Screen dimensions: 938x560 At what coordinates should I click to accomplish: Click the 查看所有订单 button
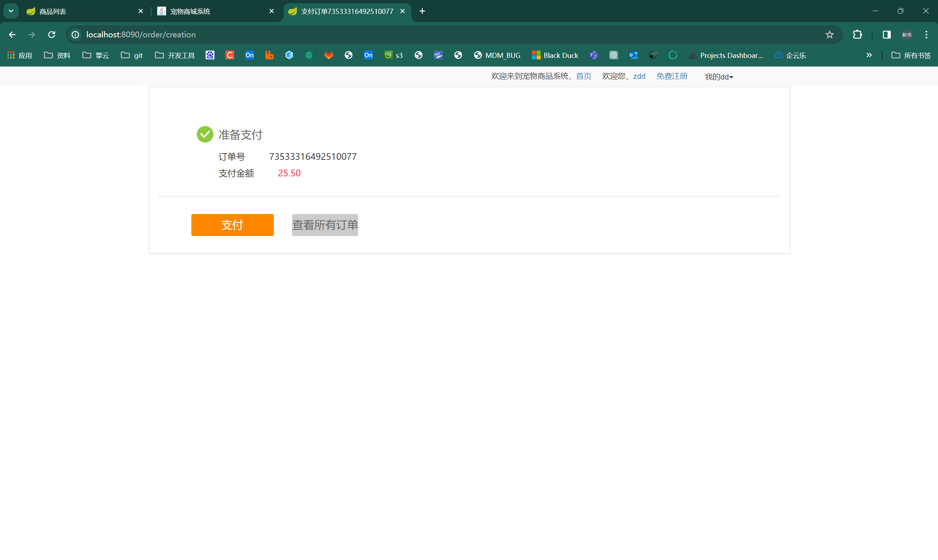click(x=324, y=225)
